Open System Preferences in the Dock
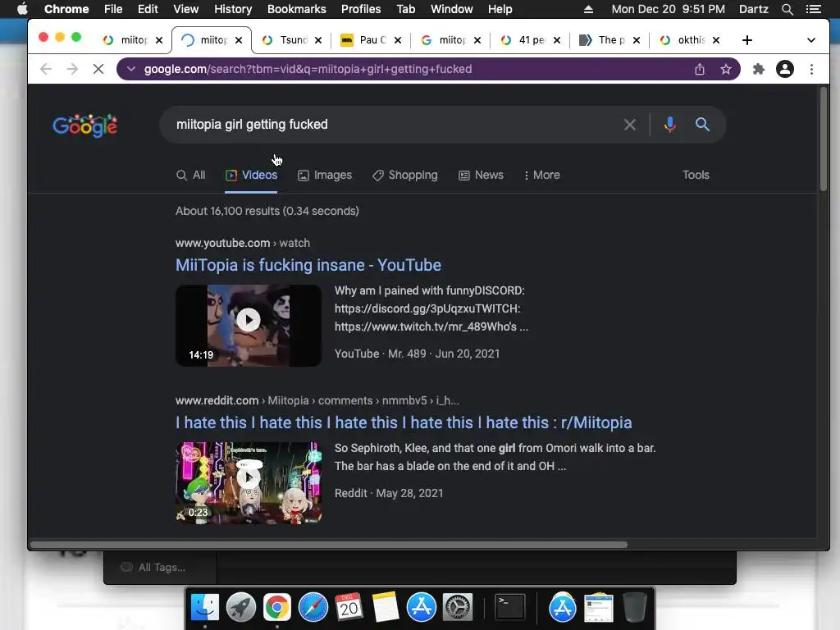Viewport: 840px width, 630px height. click(458, 608)
